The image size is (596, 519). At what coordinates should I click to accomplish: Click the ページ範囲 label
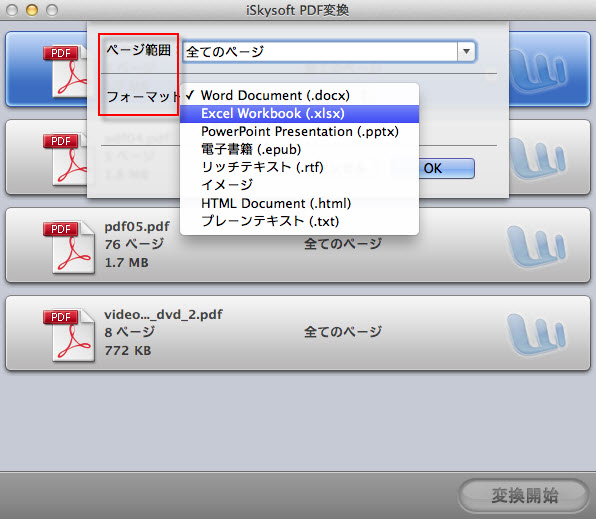[138, 50]
